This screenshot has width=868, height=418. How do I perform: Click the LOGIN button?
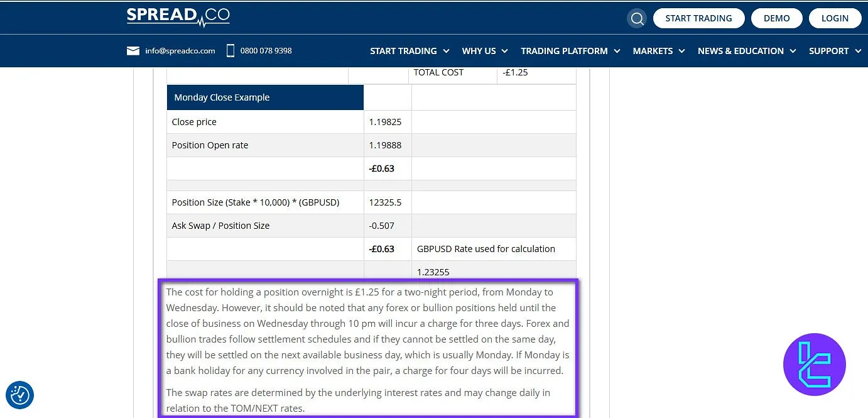pos(835,18)
